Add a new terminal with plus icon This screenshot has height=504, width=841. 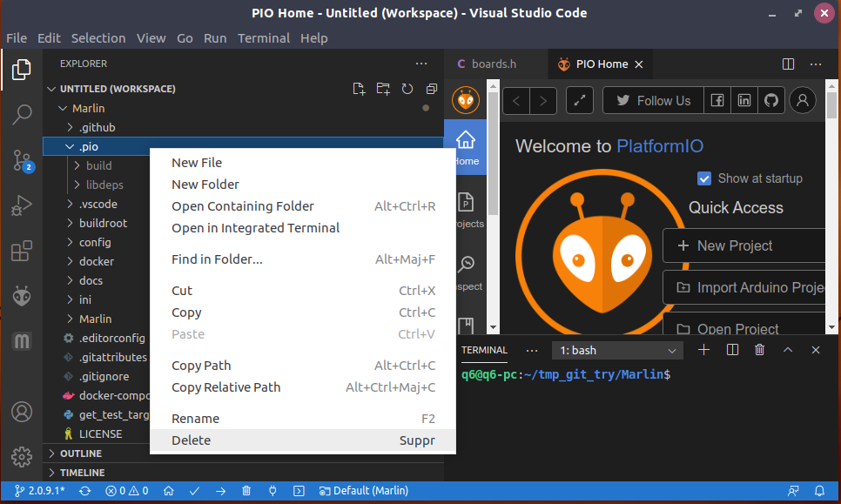tap(703, 350)
